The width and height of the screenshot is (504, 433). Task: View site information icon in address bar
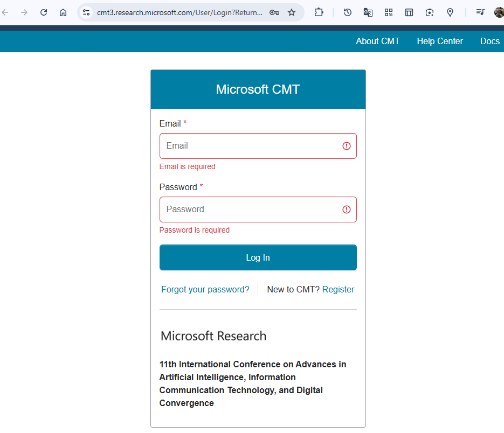tap(86, 12)
